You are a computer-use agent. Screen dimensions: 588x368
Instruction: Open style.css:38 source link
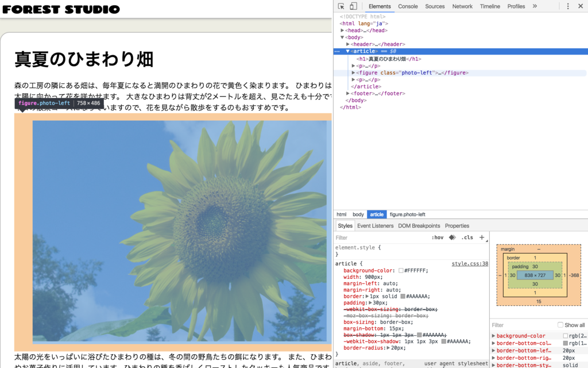471,263
